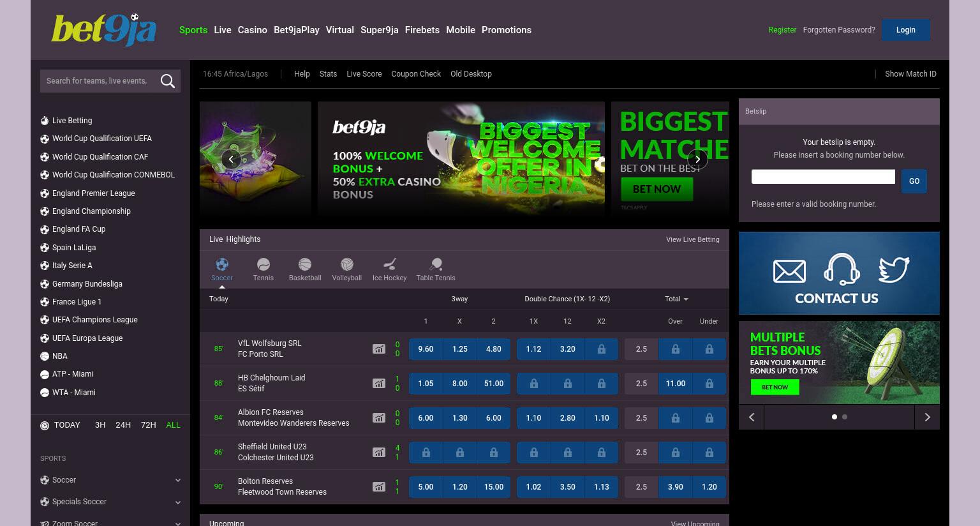This screenshot has width=980, height=526.
Task: Click the Register link
Action: [x=782, y=30]
